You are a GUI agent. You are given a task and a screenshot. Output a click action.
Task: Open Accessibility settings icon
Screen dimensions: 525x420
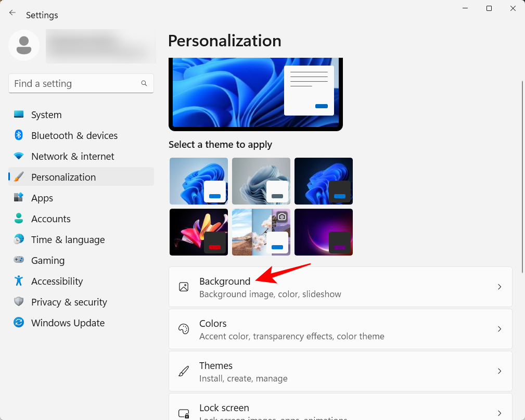pyautogui.click(x=19, y=281)
